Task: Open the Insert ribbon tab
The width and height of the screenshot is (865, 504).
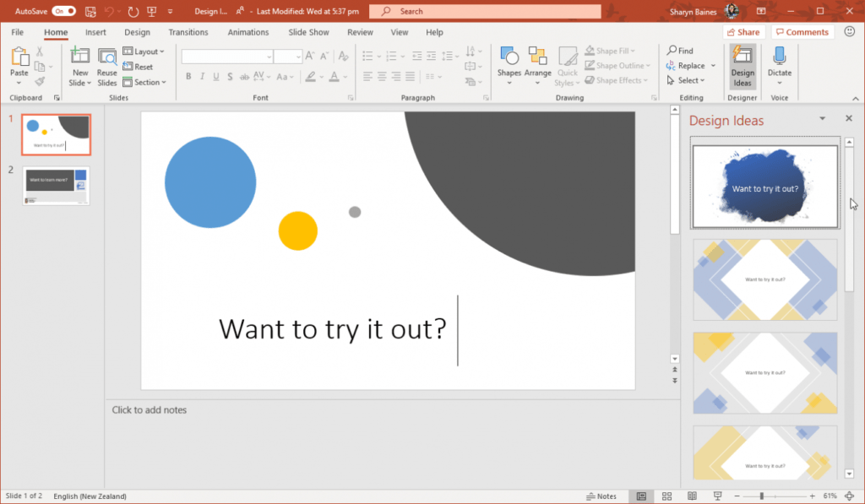Action: 95,32
